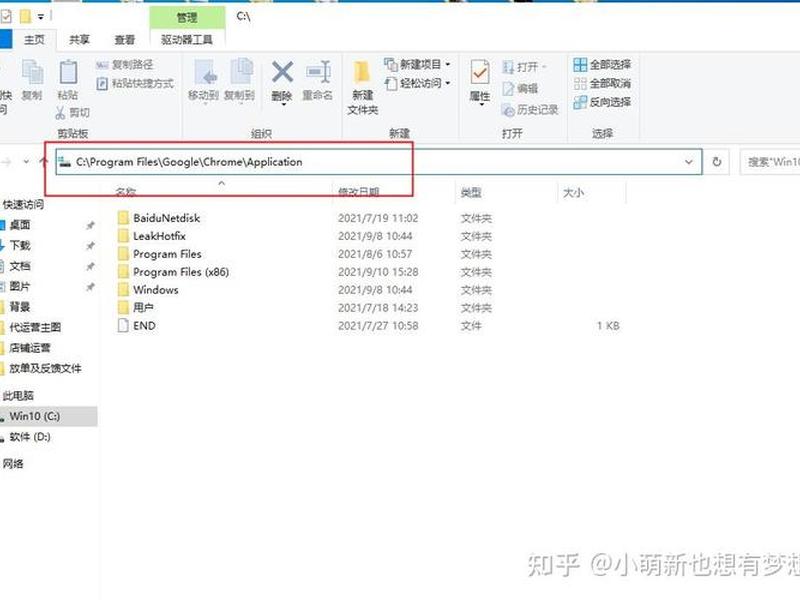
Task: Click Open in the ribbon Open group
Action: pyautogui.click(x=524, y=67)
